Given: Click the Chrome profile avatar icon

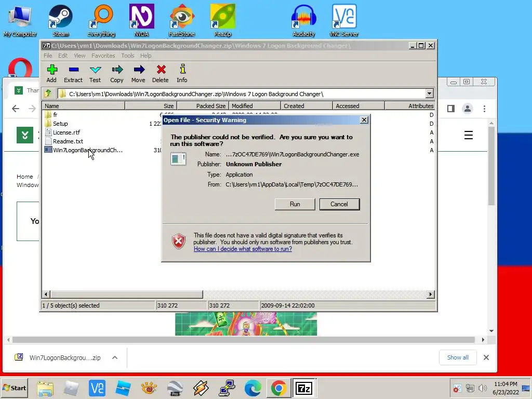Looking at the screenshot, I should [x=468, y=109].
